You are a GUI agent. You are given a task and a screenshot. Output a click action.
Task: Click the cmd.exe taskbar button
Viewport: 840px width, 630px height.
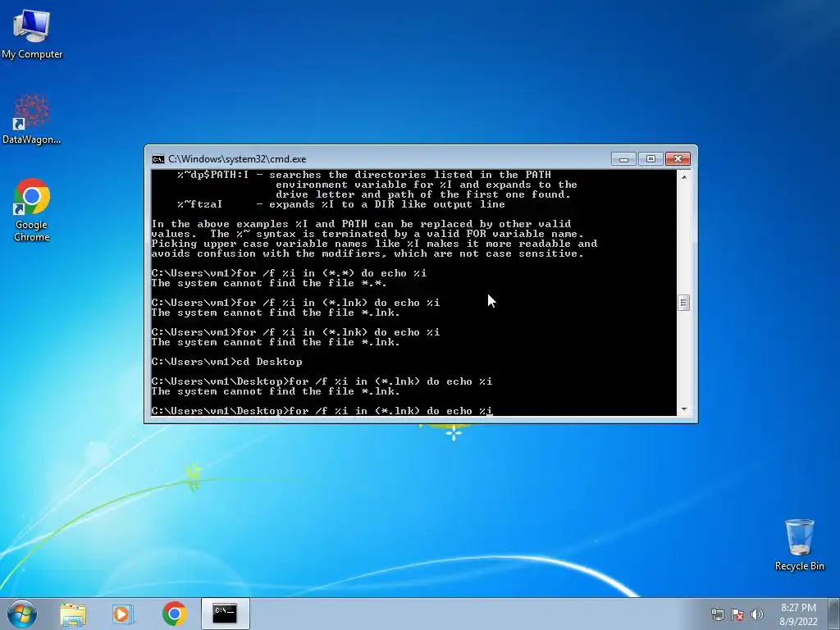point(225,614)
